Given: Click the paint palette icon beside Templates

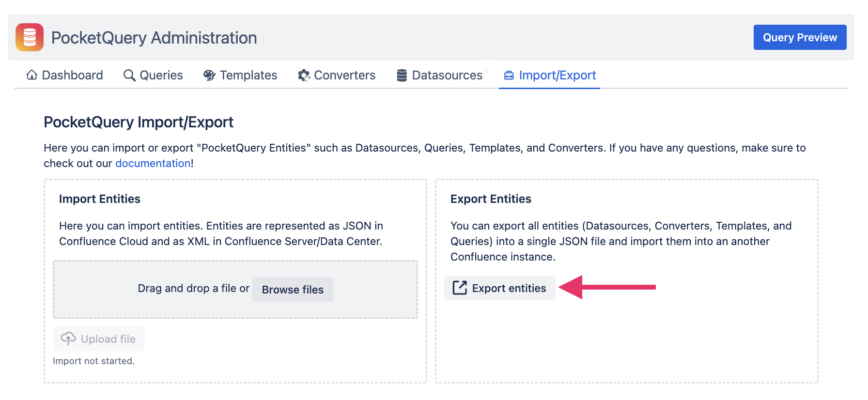Looking at the screenshot, I should (x=209, y=76).
